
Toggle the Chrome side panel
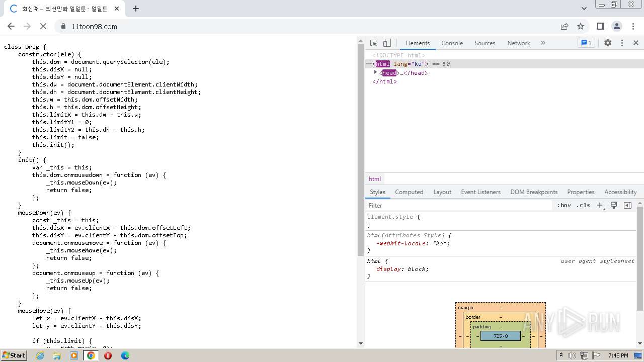click(600, 26)
